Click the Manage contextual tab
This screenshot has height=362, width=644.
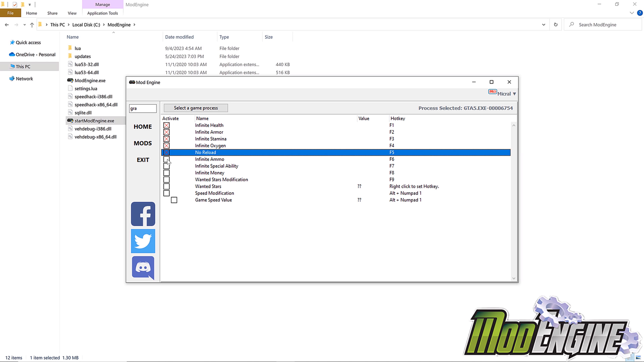click(x=102, y=5)
